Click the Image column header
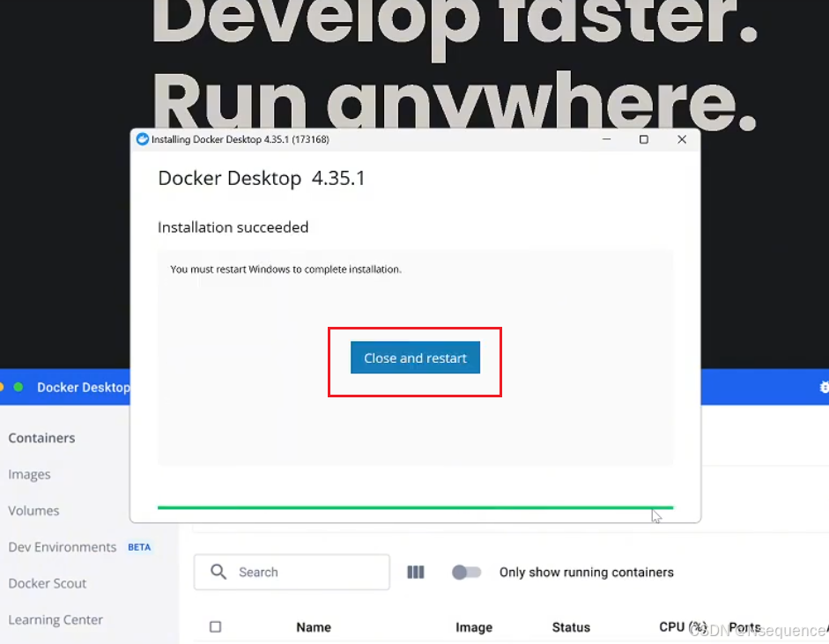The image size is (829, 644). [474, 627]
